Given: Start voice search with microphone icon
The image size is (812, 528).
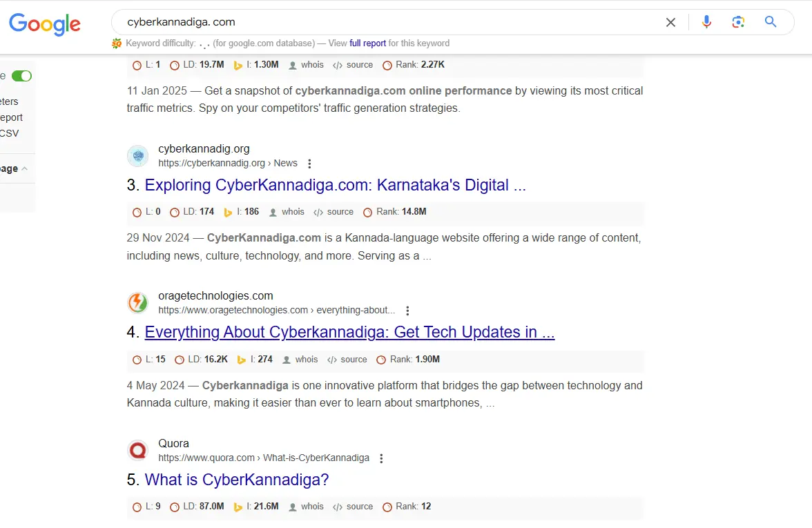Looking at the screenshot, I should 706,22.
